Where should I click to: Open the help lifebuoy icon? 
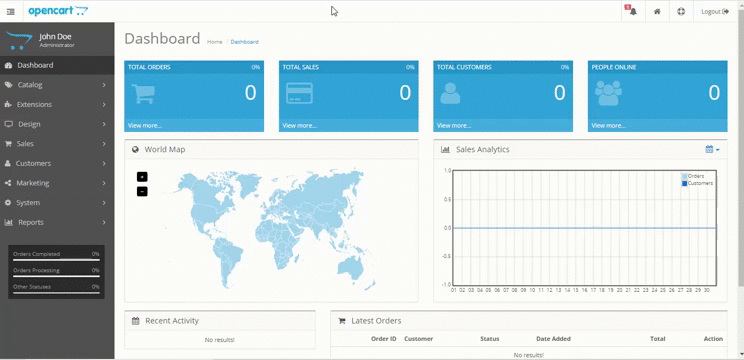[x=681, y=11]
